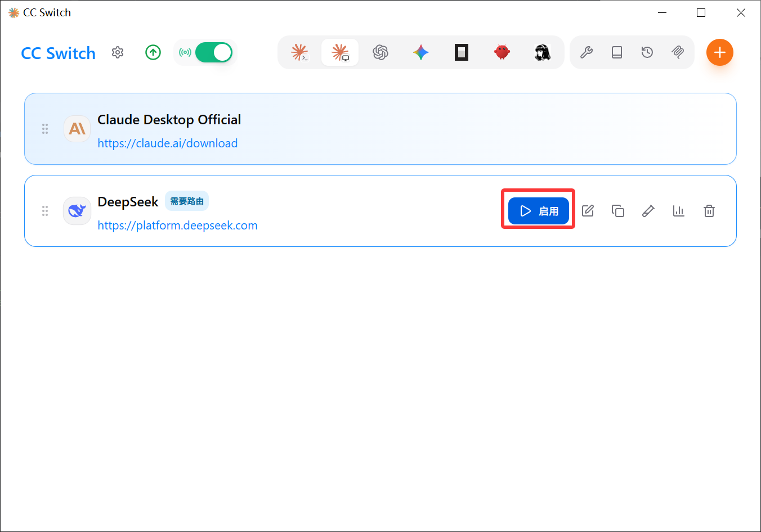The image size is (761, 532).
Task: Select the Claude Desktop Official card title
Action: tap(169, 120)
